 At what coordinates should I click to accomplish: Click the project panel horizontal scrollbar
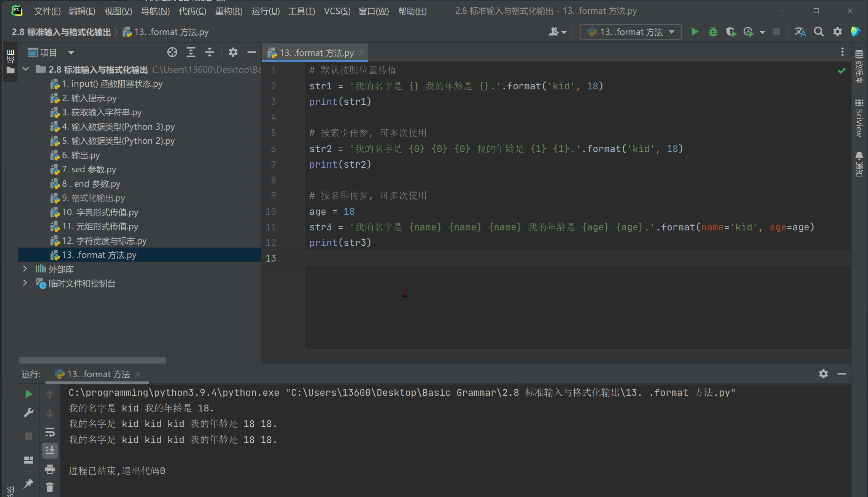[x=92, y=360]
